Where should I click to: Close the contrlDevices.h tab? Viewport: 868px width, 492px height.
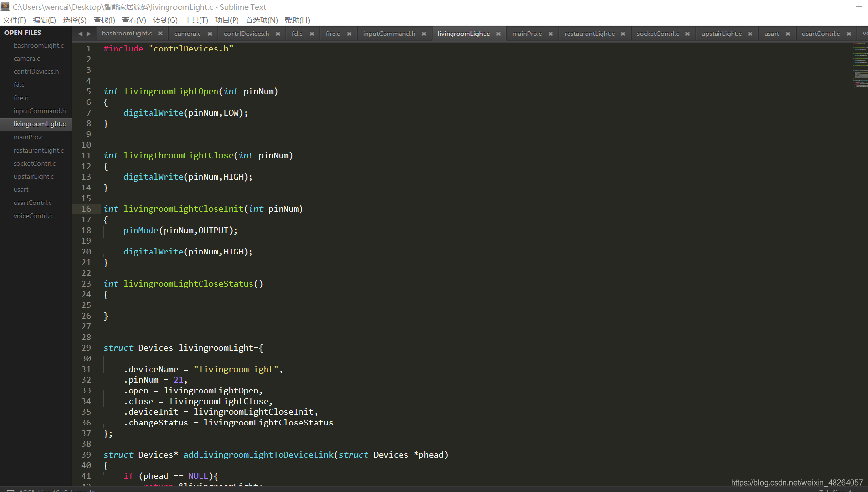(278, 34)
